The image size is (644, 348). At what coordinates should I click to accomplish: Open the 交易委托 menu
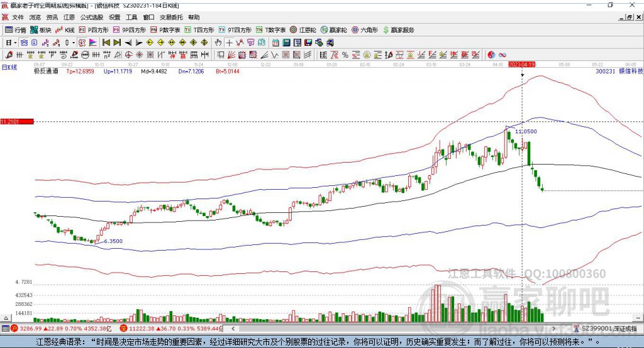coord(171,17)
